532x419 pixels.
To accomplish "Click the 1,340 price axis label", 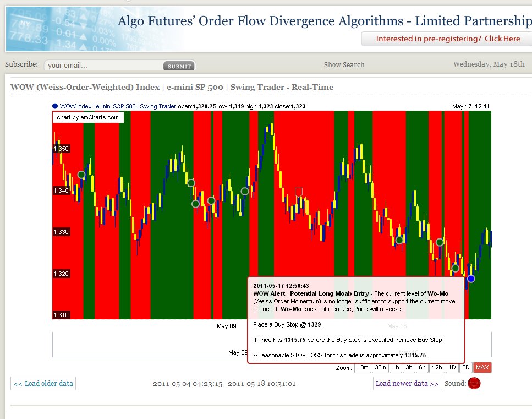I will pyautogui.click(x=61, y=191).
